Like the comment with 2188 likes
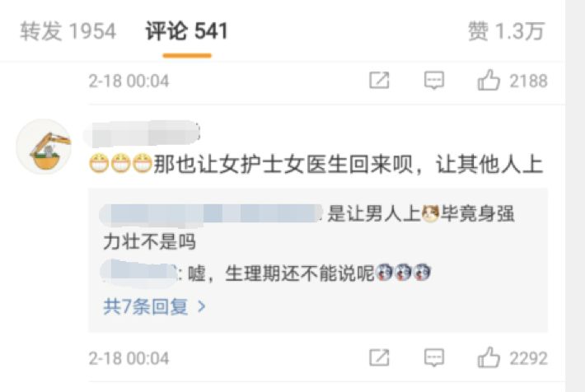The height and width of the screenshot is (392, 585). [489, 80]
